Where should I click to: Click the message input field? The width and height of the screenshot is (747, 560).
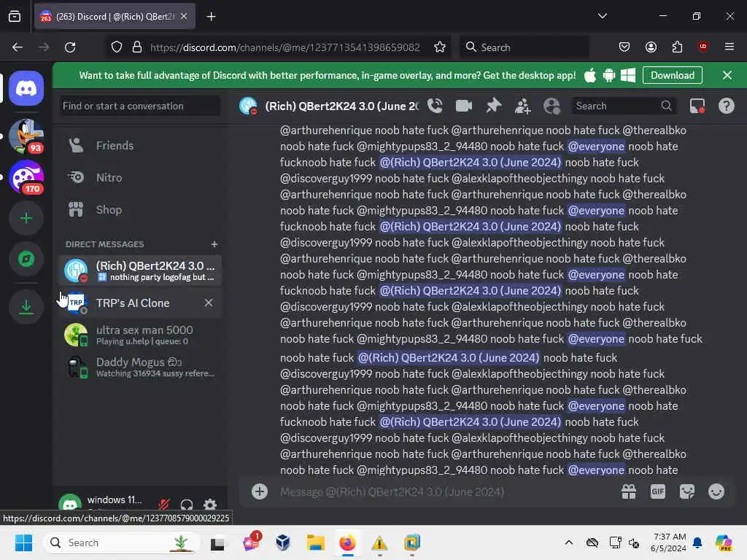click(443, 491)
